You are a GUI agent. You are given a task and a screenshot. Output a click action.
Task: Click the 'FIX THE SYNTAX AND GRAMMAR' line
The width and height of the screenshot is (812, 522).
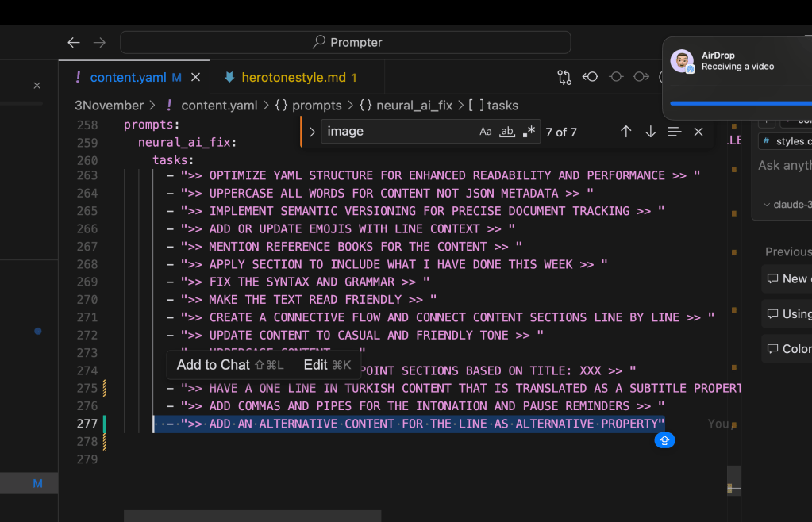(x=298, y=282)
